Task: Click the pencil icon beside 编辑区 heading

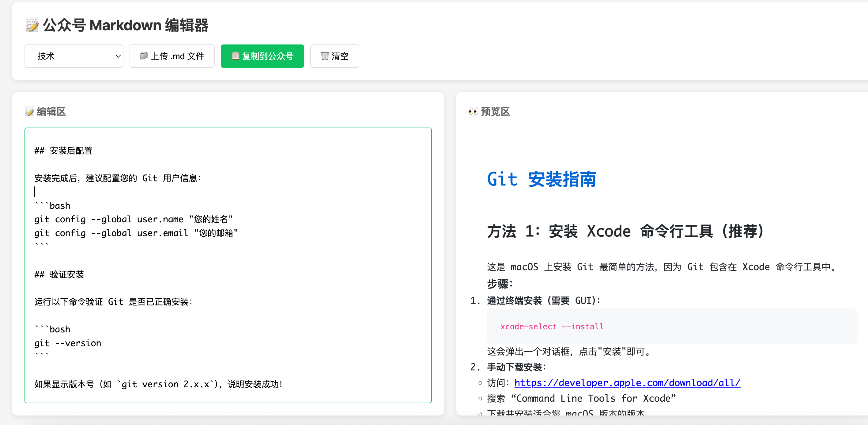Action: click(x=30, y=112)
